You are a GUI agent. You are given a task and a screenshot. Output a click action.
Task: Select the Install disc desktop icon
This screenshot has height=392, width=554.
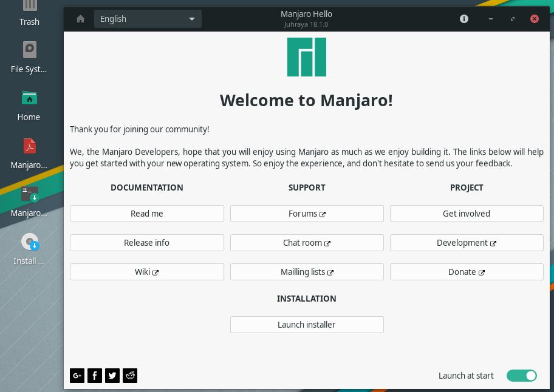coord(29,249)
